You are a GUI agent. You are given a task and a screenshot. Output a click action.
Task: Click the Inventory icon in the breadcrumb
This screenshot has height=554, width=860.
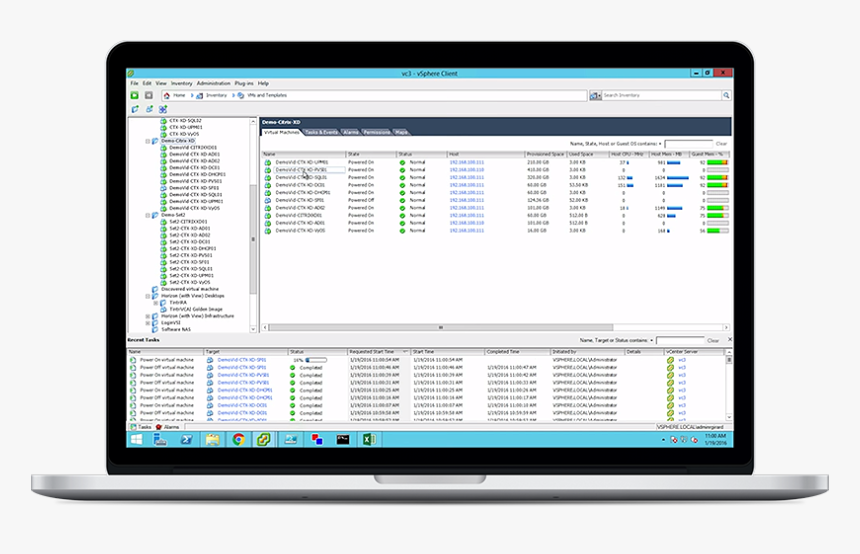click(x=200, y=95)
